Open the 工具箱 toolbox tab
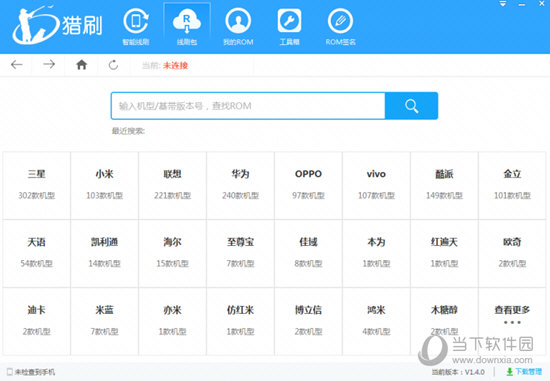 [289, 28]
